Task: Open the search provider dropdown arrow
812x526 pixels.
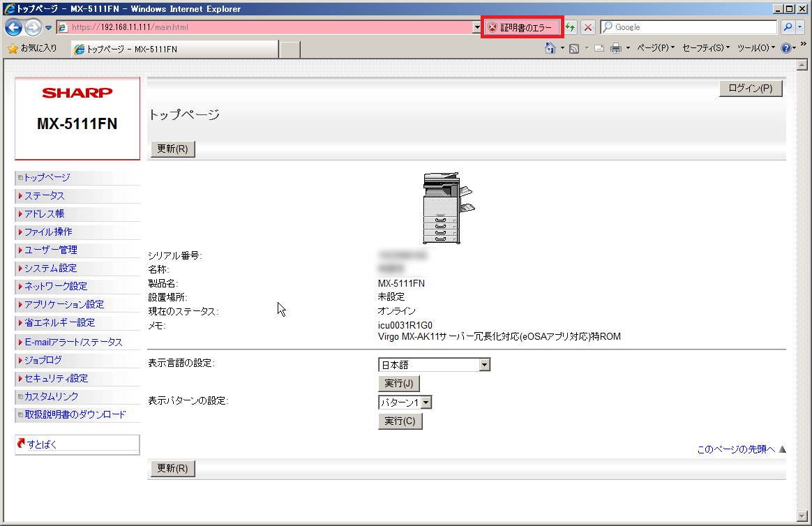Action: click(x=800, y=27)
